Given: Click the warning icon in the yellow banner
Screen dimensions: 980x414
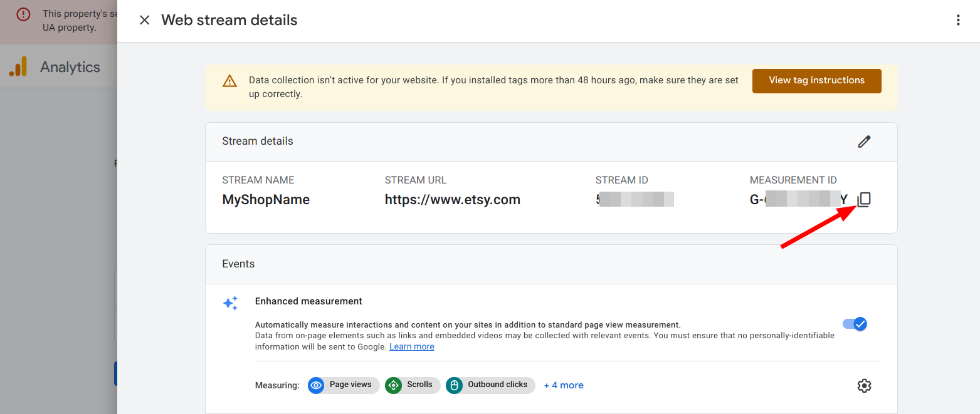Looking at the screenshot, I should tap(229, 80).
